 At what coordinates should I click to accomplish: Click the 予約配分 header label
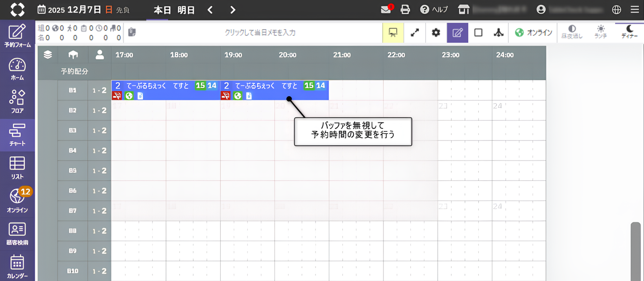pos(74,71)
